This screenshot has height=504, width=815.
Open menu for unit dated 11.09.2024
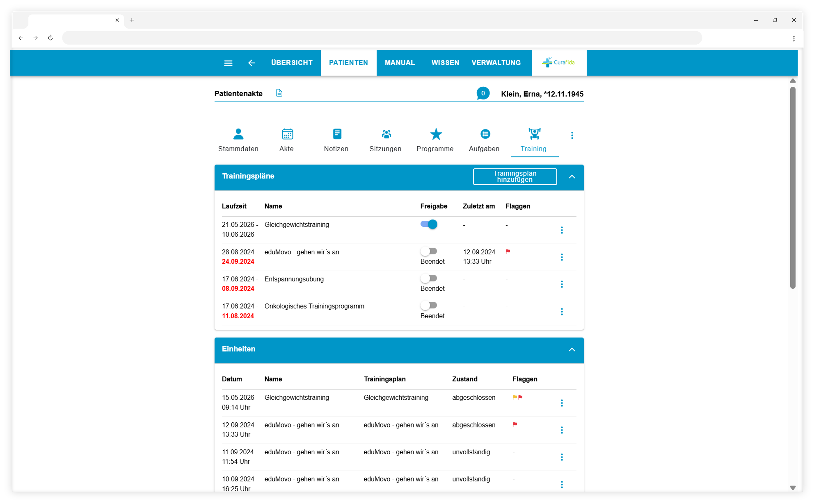pyautogui.click(x=561, y=457)
